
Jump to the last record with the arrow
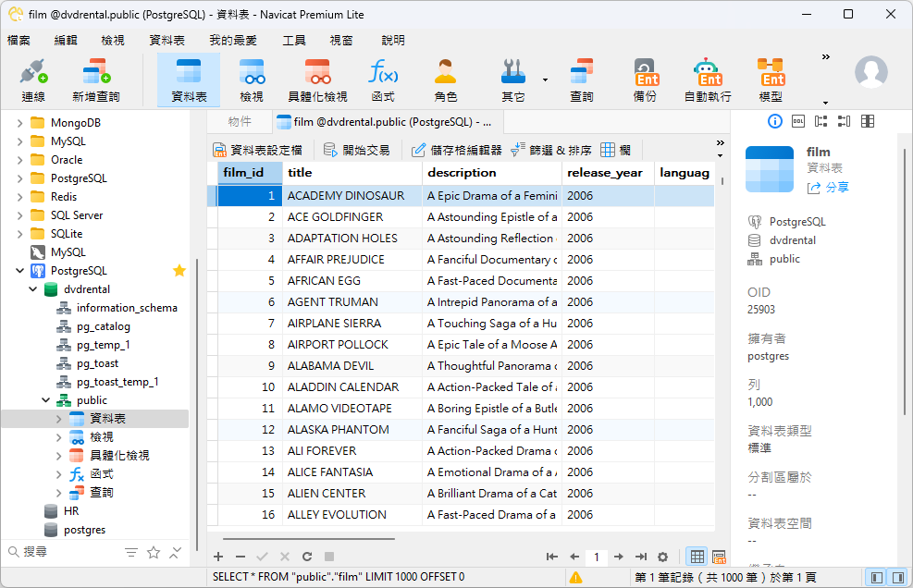[641, 556]
